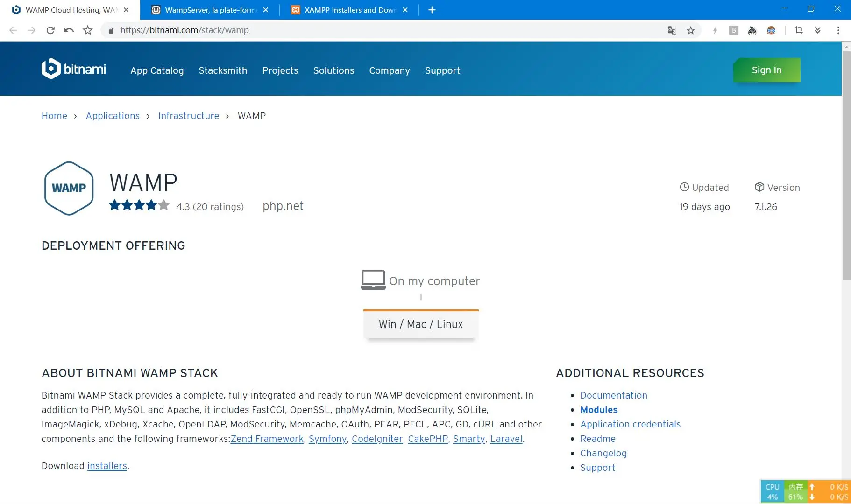
Task: Click the star rating bar
Action: 139,205
